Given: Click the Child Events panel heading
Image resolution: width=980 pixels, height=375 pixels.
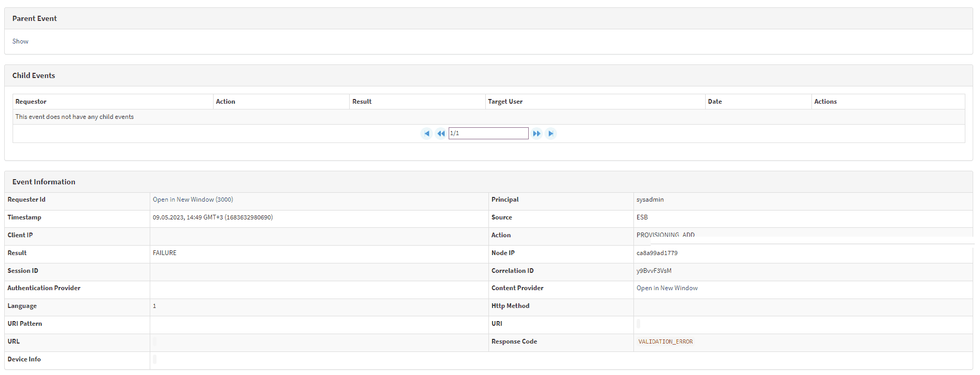Looking at the screenshot, I should pos(34,75).
